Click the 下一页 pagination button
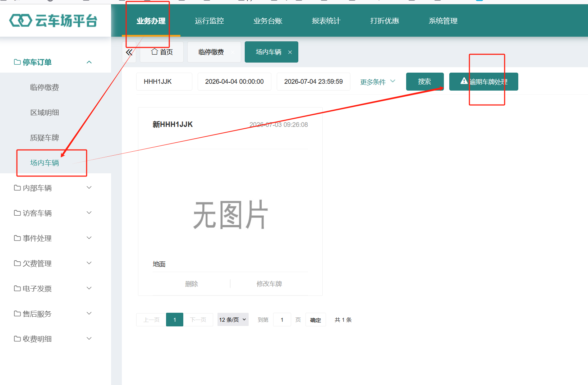588x385 pixels. click(x=198, y=320)
